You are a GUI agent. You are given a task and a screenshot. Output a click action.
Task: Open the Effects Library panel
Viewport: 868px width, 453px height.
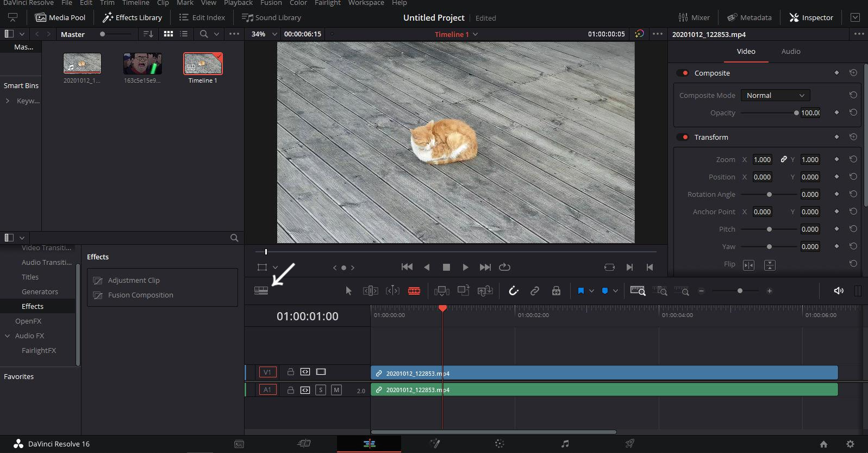click(132, 17)
